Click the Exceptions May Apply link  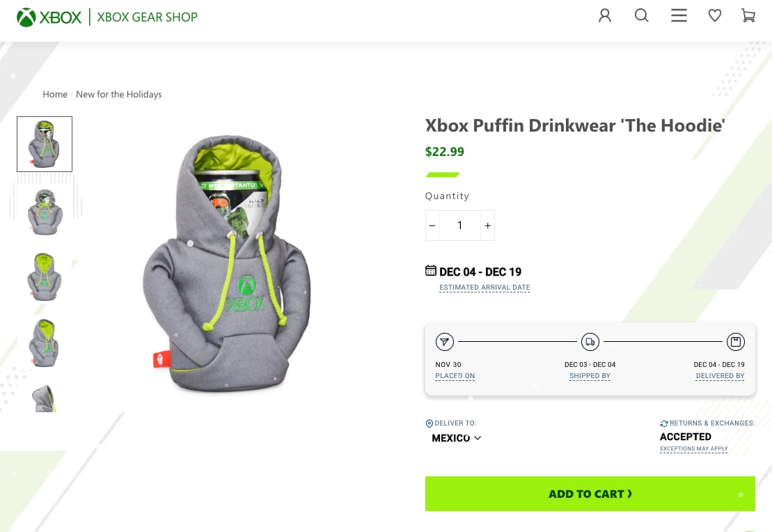693,449
